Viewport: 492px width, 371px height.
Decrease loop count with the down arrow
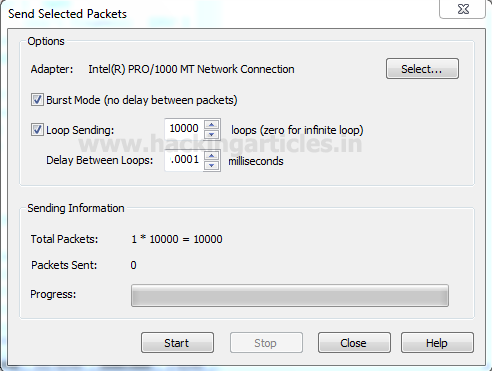tap(211, 134)
